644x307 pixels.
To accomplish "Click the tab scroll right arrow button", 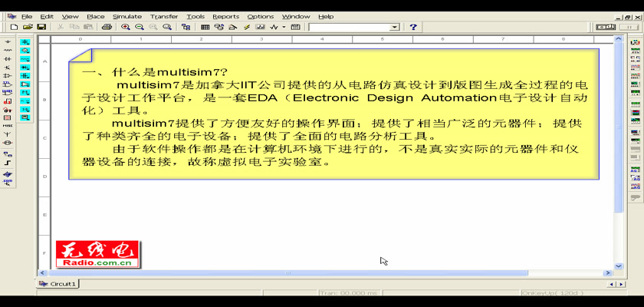I will [x=621, y=285].
